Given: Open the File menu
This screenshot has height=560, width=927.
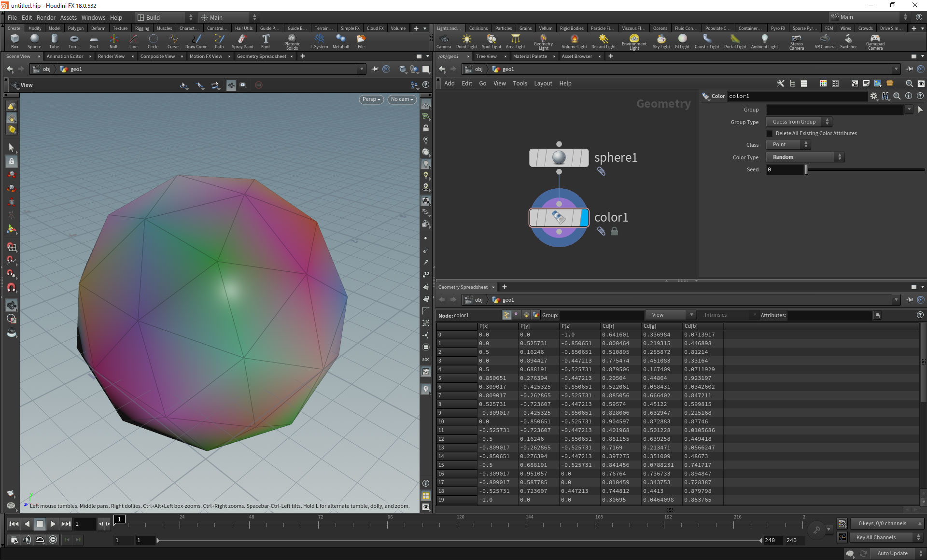Looking at the screenshot, I should 12,17.
